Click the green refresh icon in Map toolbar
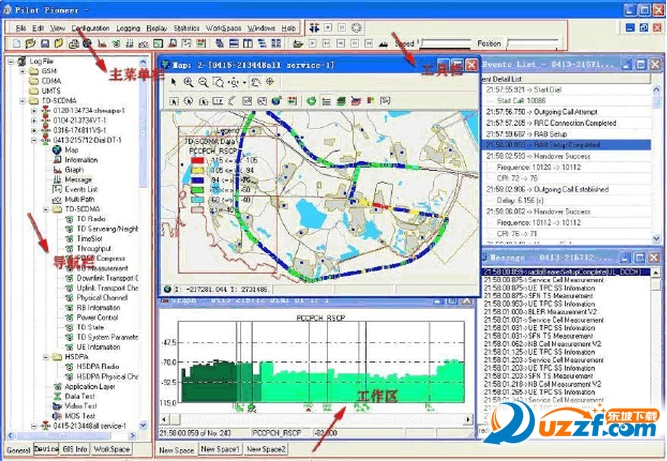The height and width of the screenshot is (461, 667). pyautogui.click(x=311, y=101)
